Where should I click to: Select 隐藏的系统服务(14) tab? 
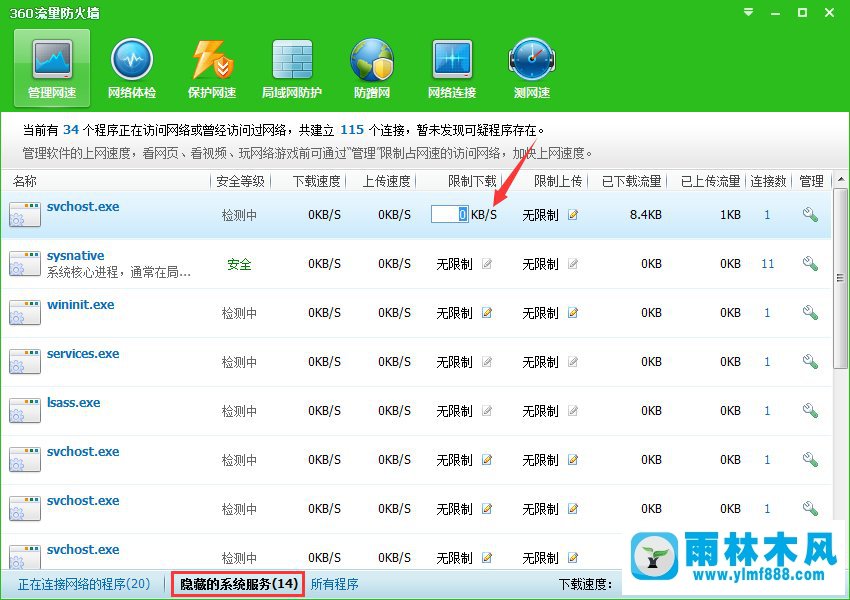click(x=239, y=584)
